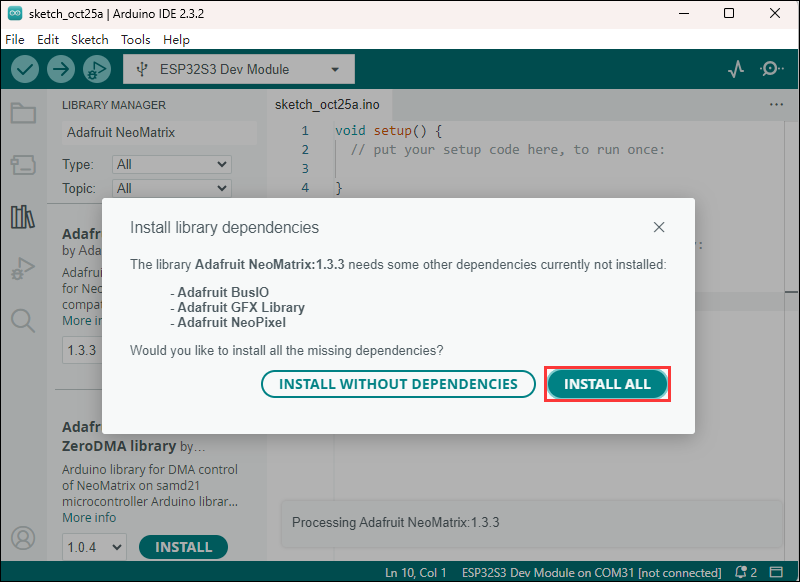Click the Ln 10, Col 1 status entry

[x=416, y=573]
